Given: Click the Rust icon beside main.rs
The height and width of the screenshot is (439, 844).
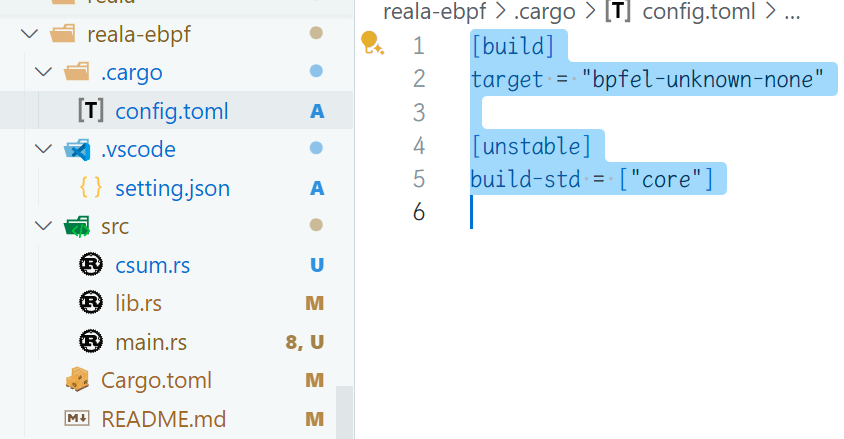Looking at the screenshot, I should click(91, 341).
